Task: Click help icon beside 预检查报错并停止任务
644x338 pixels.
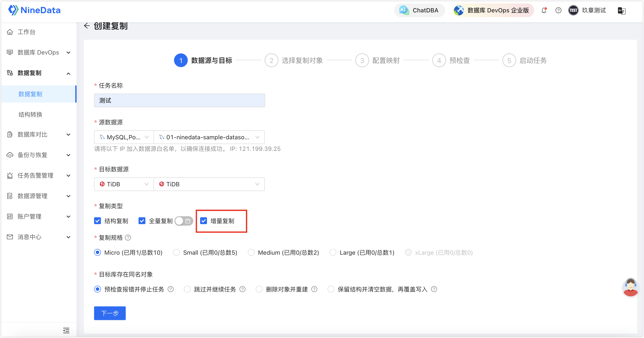Action: pyautogui.click(x=170, y=289)
